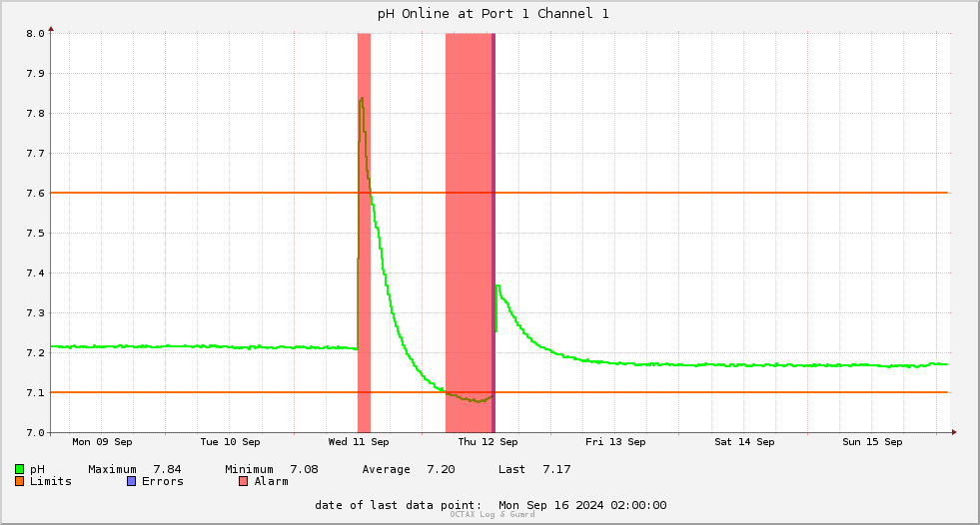Click the 7.1 y-axis value

36,393
